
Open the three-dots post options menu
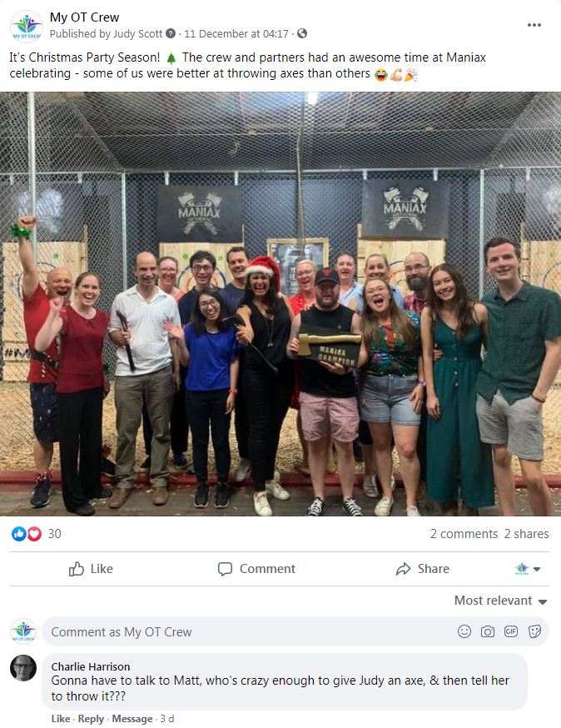pos(534,25)
